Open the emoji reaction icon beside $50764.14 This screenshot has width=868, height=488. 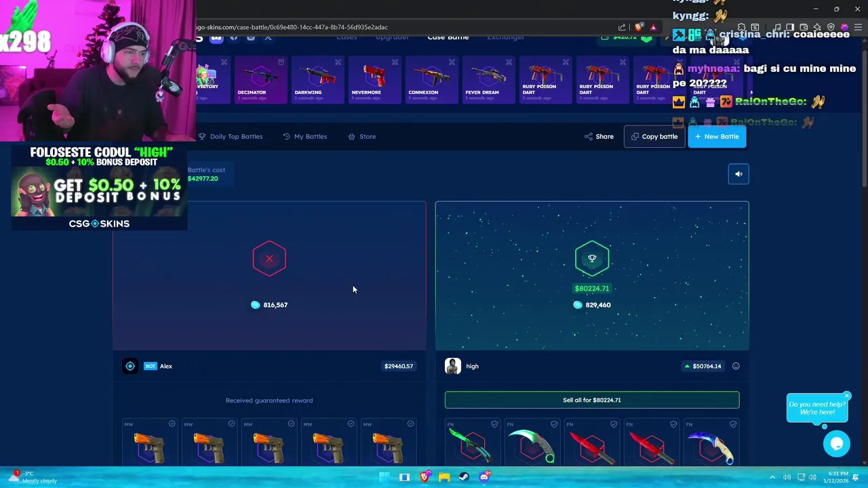pyautogui.click(x=736, y=366)
